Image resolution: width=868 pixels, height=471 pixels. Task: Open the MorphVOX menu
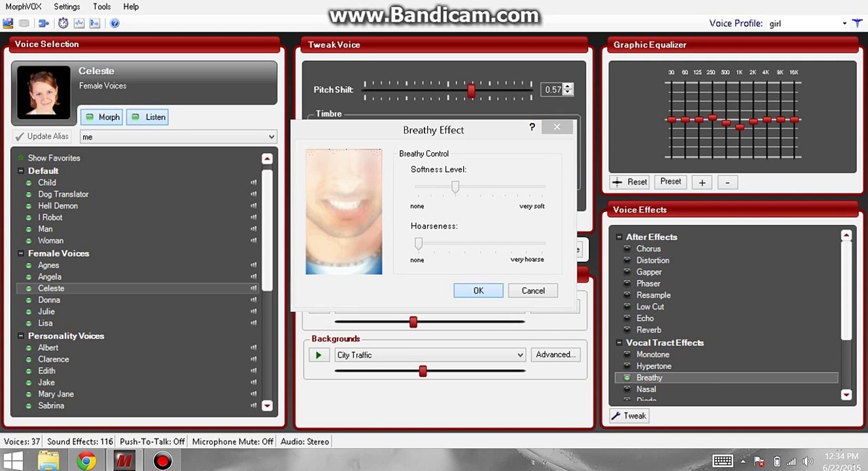(x=24, y=7)
